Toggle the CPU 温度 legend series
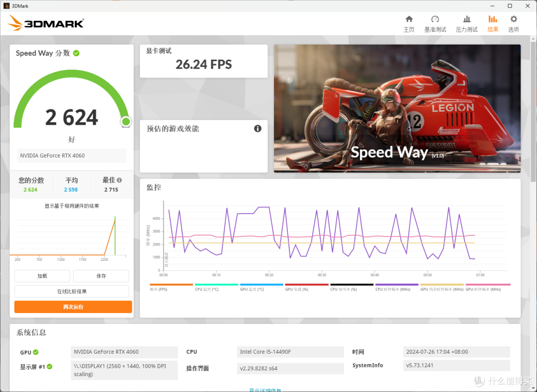This screenshot has width=537, height=392. 216,287
